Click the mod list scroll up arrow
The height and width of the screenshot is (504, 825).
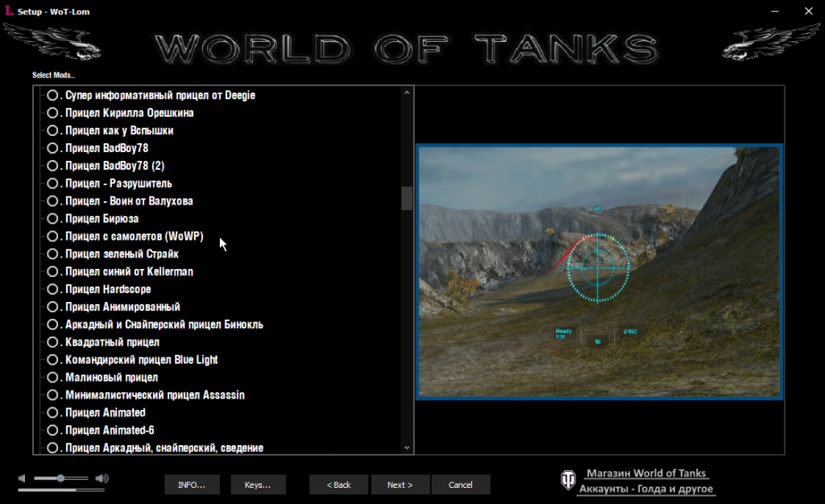pos(407,93)
